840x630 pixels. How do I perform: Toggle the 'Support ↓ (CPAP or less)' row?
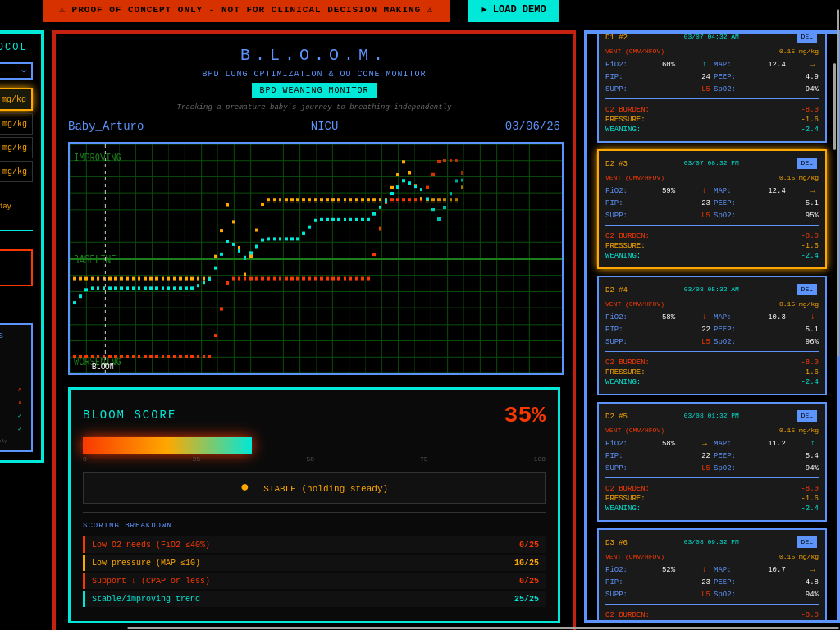coord(312,580)
